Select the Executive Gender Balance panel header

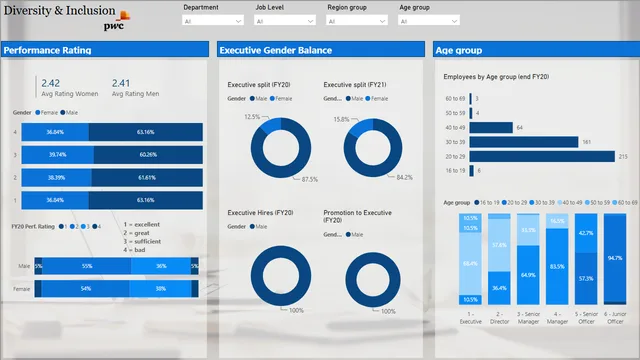pyautogui.click(x=321, y=50)
